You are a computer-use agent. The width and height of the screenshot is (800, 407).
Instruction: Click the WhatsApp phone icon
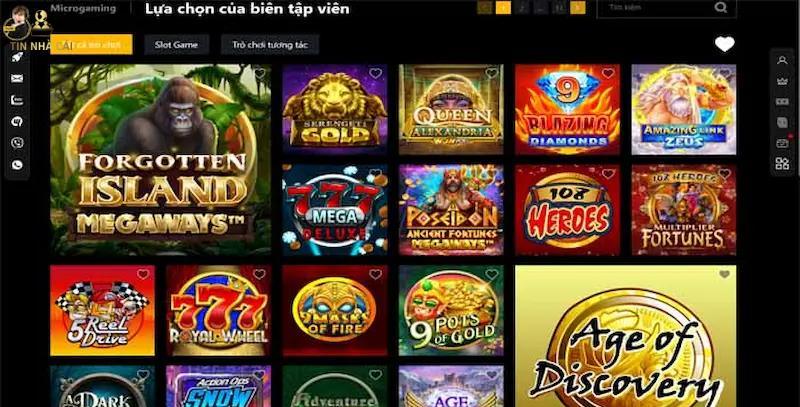pyautogui.click(x=17, y=164)
